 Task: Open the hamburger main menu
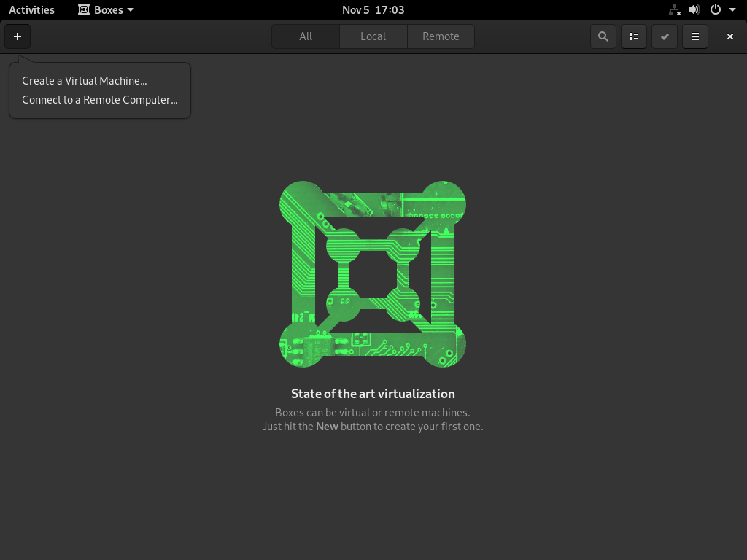(x=695, y=36)
